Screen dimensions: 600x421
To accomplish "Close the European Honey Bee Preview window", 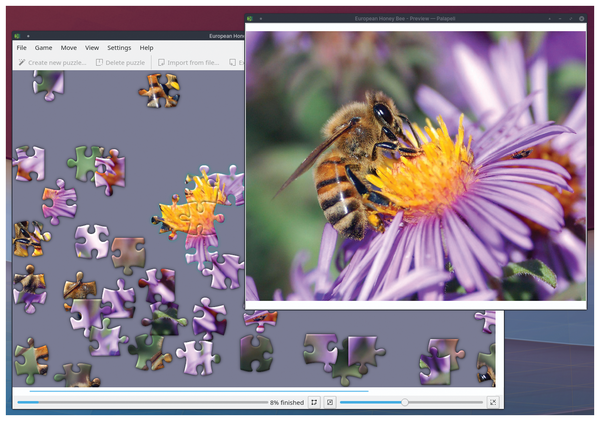I will pos(582,18).
